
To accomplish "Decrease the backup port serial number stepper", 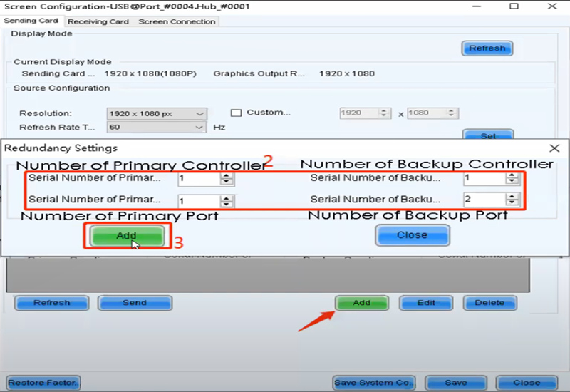I will click(x=512, y=203).
